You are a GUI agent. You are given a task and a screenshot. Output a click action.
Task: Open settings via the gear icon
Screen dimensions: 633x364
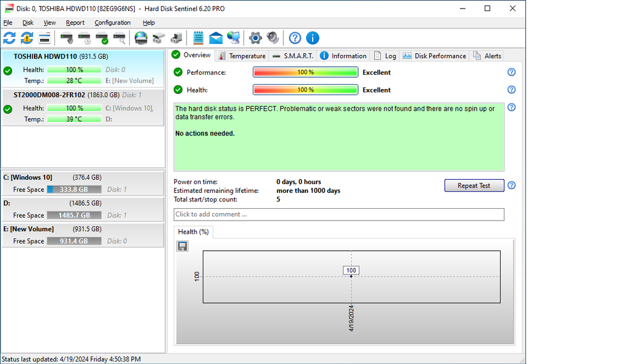(x=255, y=38)
